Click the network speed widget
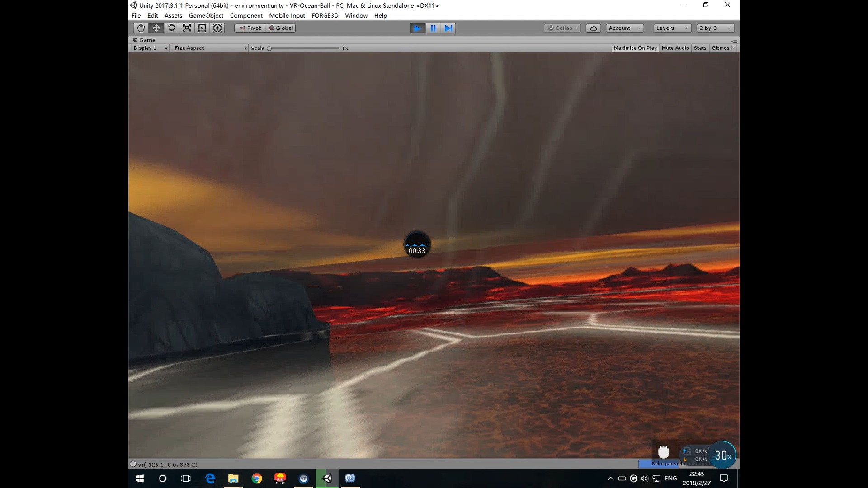 (695, 455)
